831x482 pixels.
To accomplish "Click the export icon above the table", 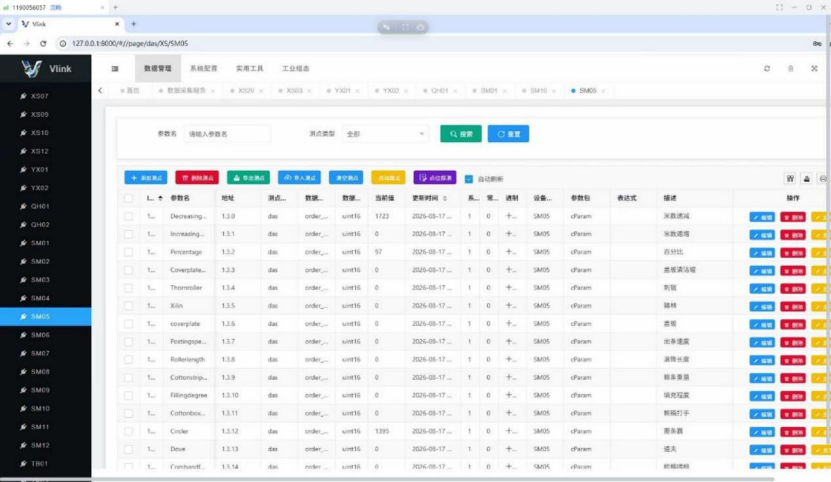I will 807,179.
